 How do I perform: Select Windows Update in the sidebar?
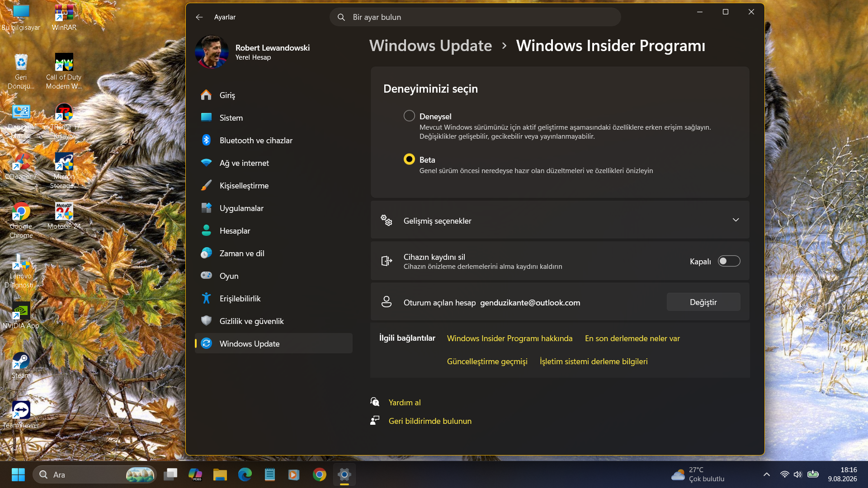(274, 343)
